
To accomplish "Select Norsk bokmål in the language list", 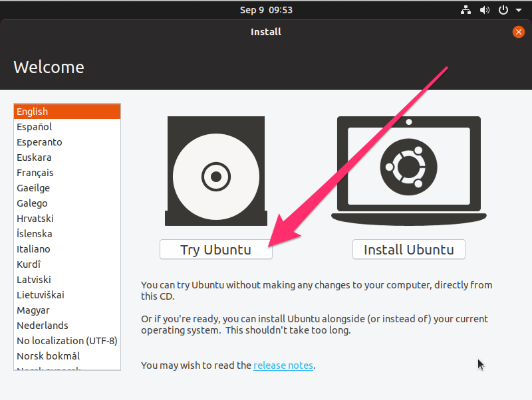I will click(x=67, y=355).
